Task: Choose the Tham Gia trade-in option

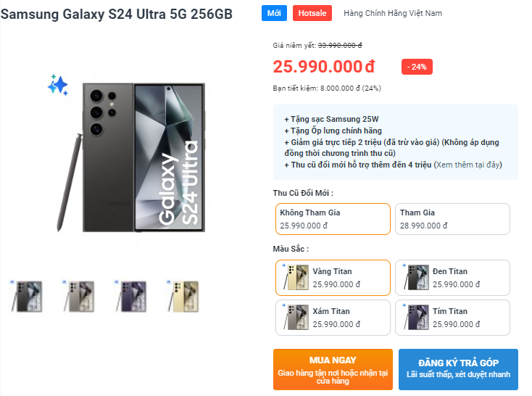Action: pos(453,219)
